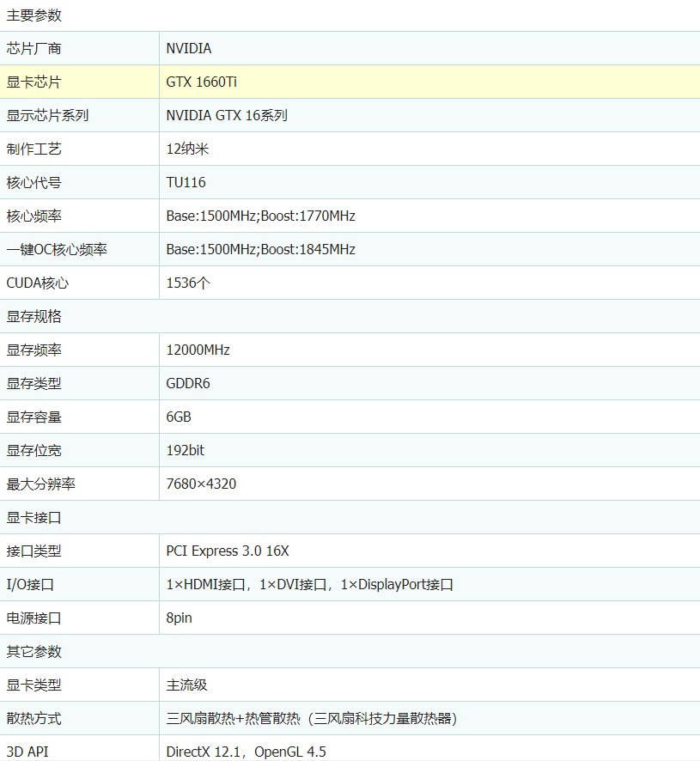Select the 12纳米 process value

tap(187, 149)
